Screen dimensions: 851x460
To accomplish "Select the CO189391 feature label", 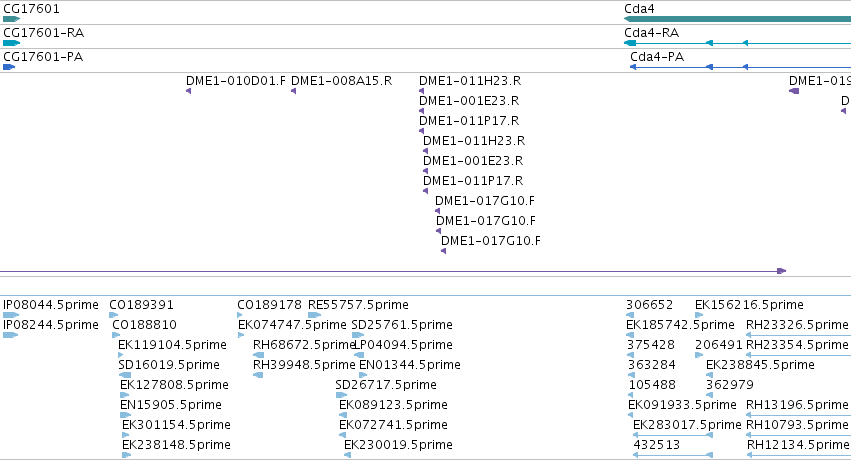I will 142,305.
